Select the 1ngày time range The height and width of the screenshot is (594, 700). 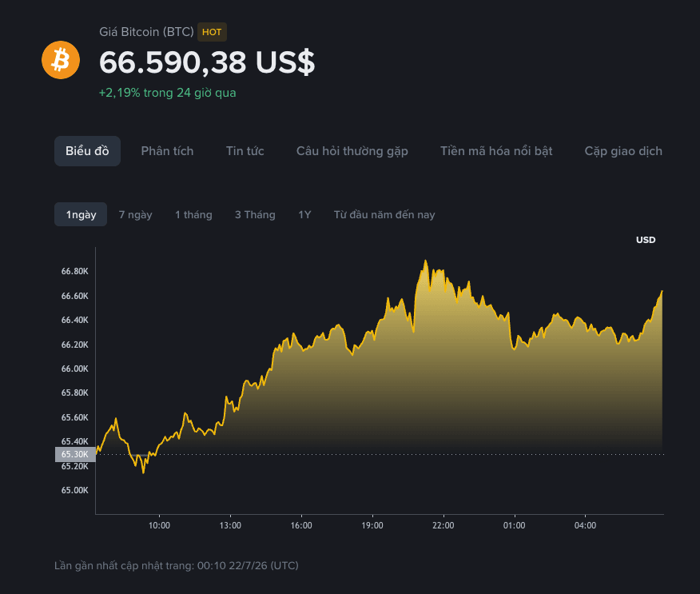point(81,214)
